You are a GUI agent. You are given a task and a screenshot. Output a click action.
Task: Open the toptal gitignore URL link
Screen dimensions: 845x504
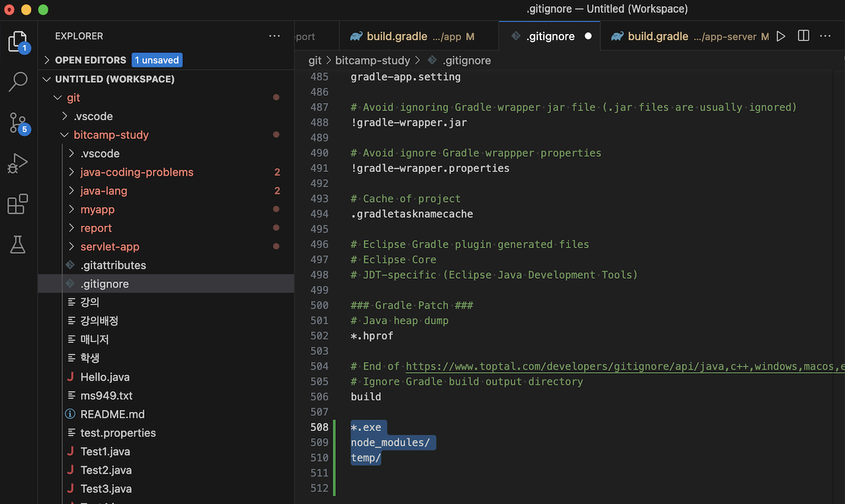tap(625, 366)
